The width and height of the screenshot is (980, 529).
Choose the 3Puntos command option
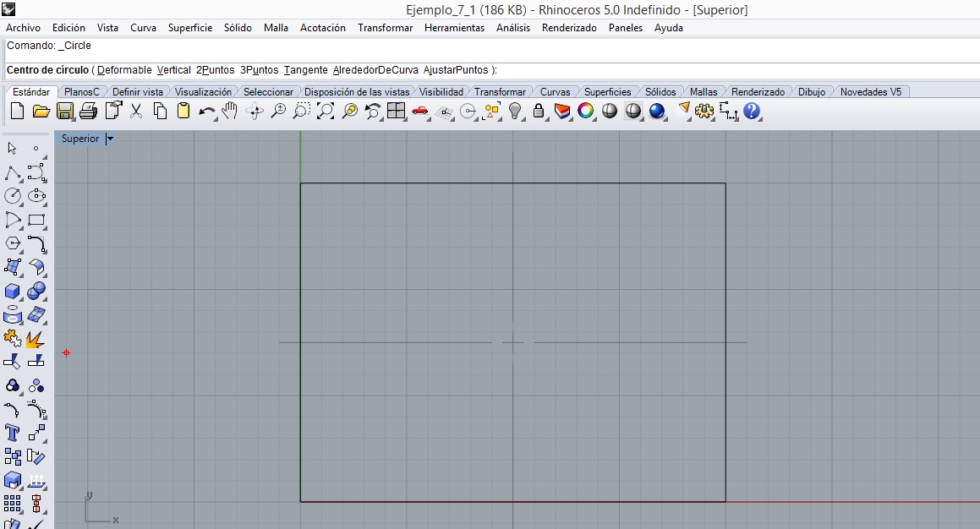[x=260, y=70]
